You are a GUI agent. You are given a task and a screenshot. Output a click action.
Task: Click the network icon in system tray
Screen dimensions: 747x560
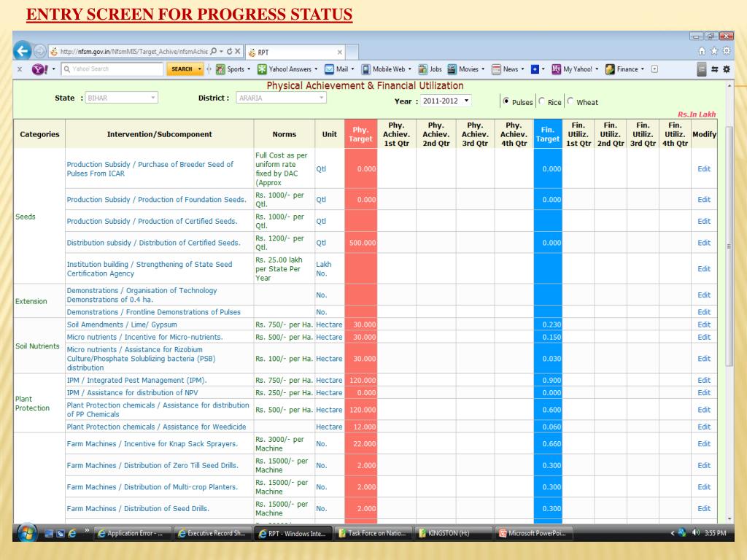(x=682, y=533)
